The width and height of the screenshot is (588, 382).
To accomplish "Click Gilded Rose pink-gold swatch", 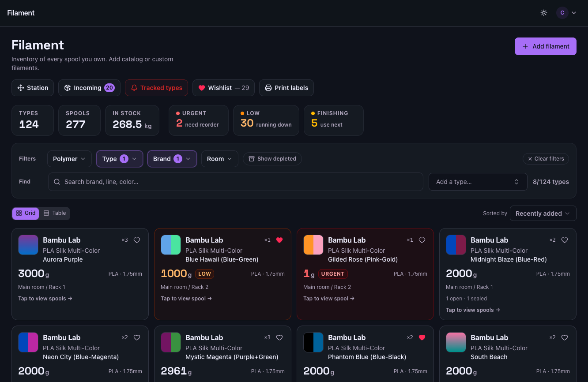I will click(x=313, y=245).
